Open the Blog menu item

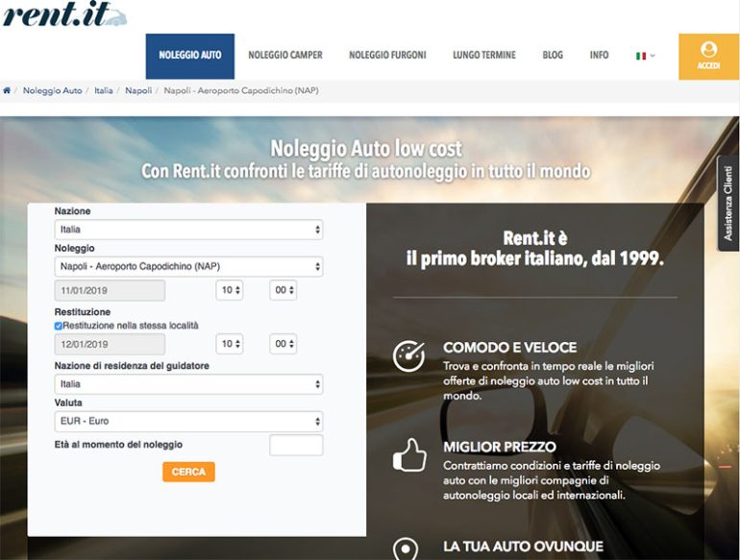553,55
